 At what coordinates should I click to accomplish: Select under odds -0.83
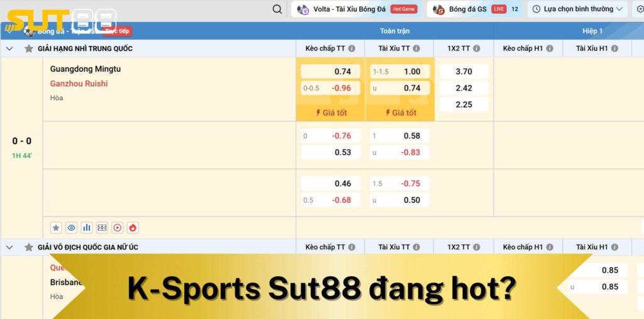coord(399,152)
